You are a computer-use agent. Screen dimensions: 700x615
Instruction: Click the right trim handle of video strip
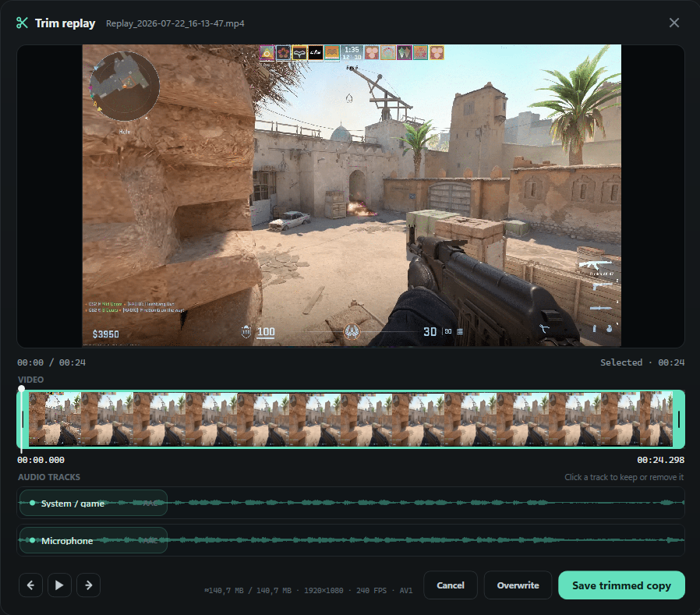click(679, 419)
